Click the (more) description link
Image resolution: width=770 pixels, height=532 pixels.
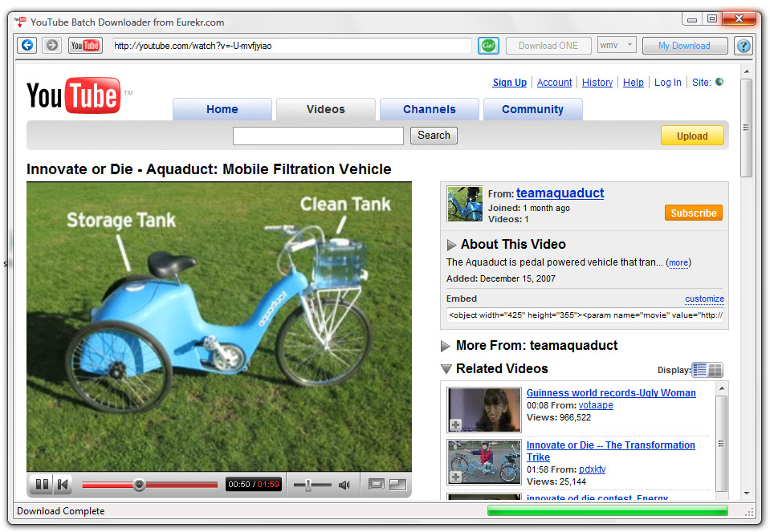pos(678,262)
